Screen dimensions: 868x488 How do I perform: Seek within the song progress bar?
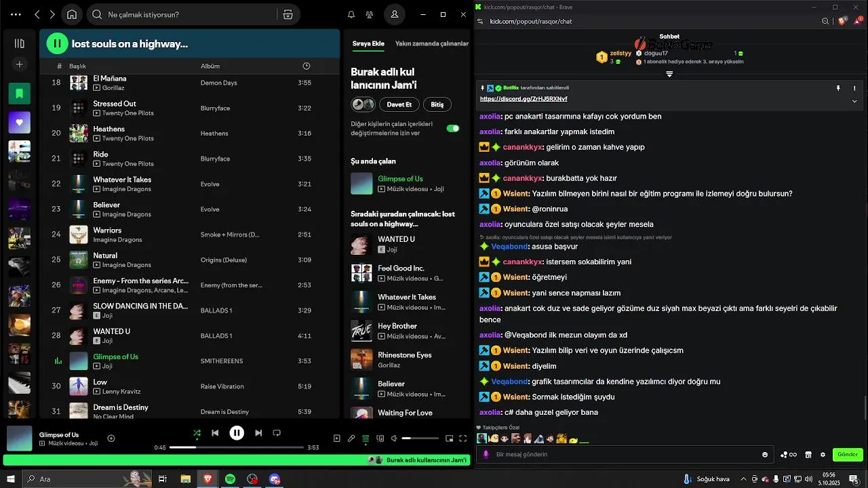point(237,447)
